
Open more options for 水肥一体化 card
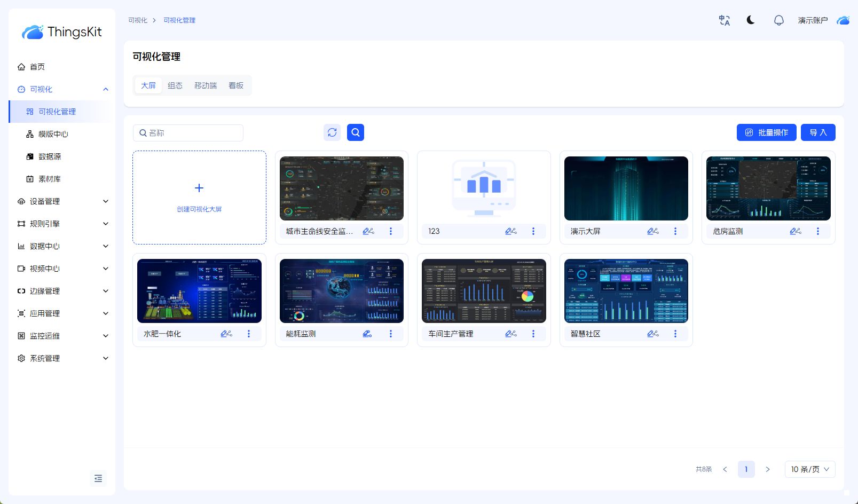click(249, 334)
